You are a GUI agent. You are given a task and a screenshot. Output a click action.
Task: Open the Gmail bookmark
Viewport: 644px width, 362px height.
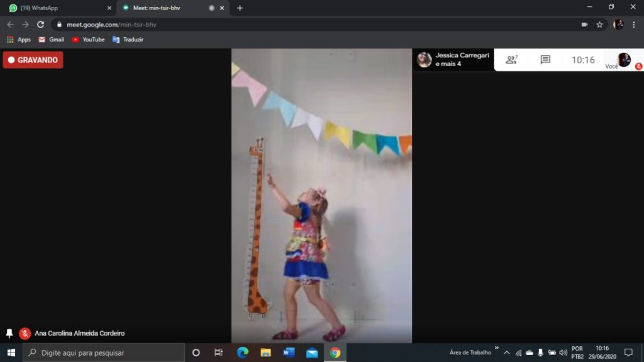[52, 40]
